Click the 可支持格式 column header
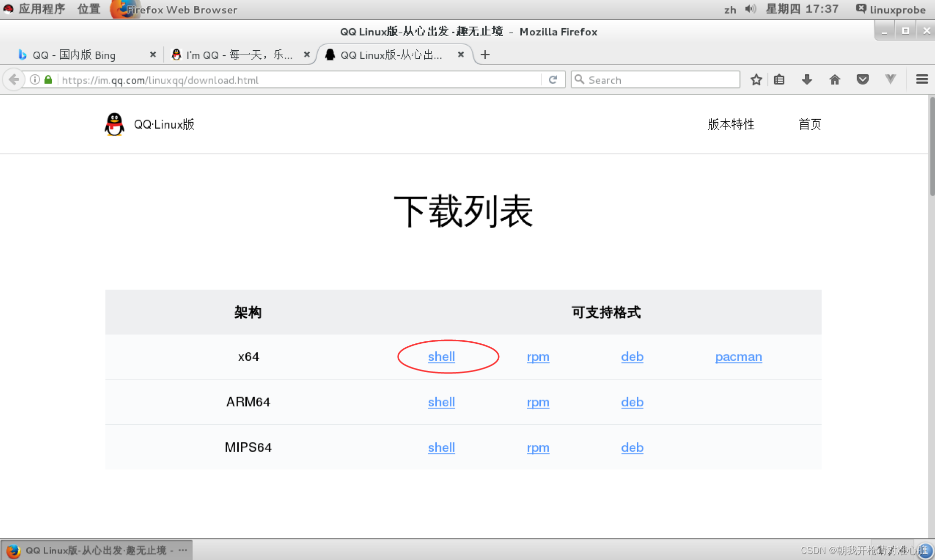Viewport: 935px width, 560px height. coord(606,312)
